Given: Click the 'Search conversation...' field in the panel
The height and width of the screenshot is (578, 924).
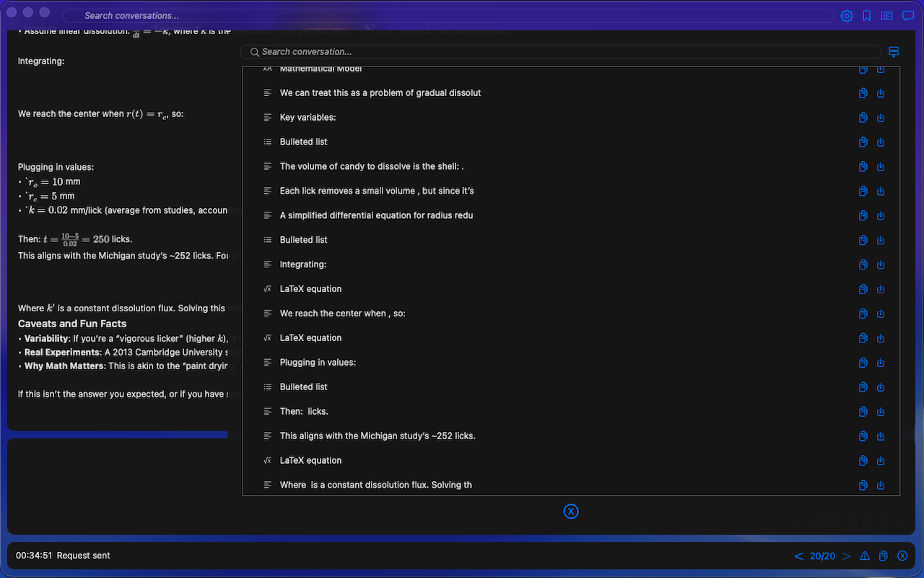Looking at the screenshot, I should pos(563,52).
